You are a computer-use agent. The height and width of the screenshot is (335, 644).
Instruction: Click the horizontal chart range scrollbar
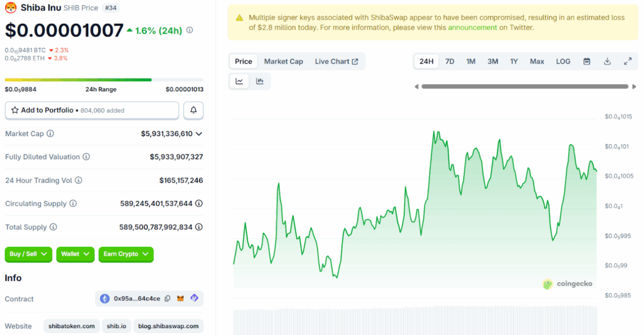tap(524, 86)
